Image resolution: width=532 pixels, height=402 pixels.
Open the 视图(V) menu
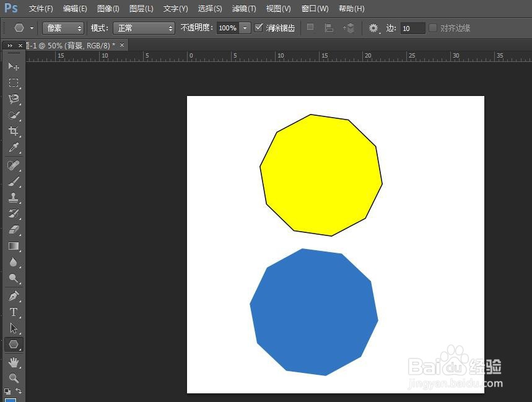coord(278,9)
